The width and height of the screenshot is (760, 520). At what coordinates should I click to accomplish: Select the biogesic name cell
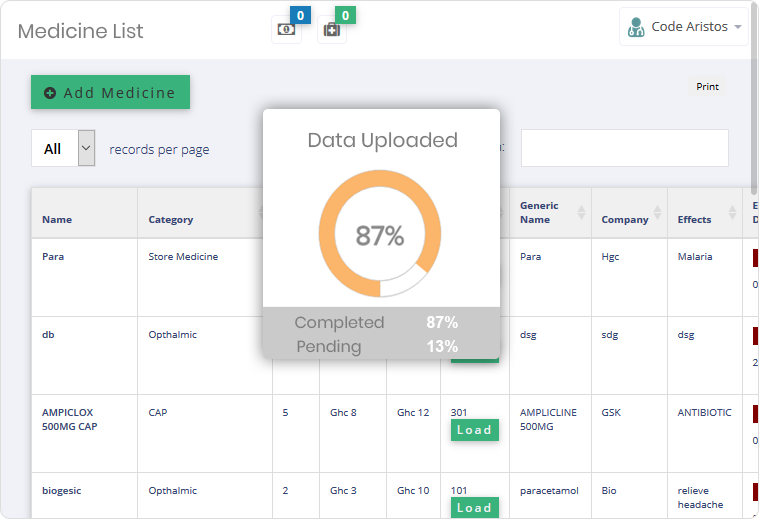(84, 496)
